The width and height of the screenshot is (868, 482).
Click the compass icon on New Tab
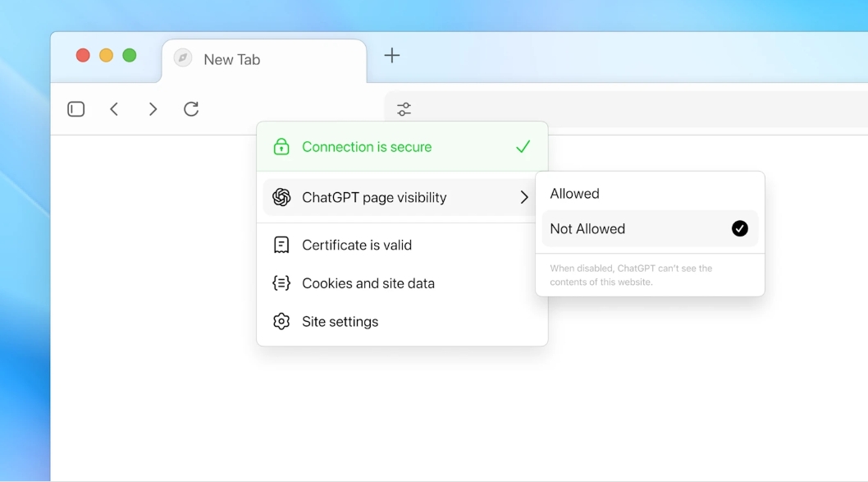point(183,58)
